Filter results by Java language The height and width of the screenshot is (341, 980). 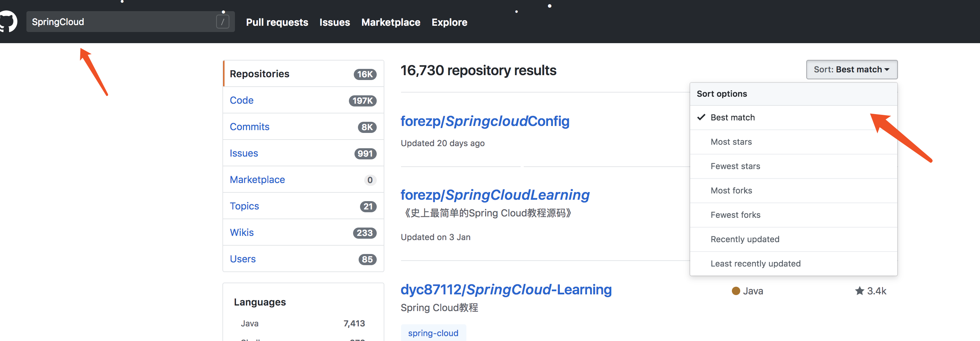point(303,324)
